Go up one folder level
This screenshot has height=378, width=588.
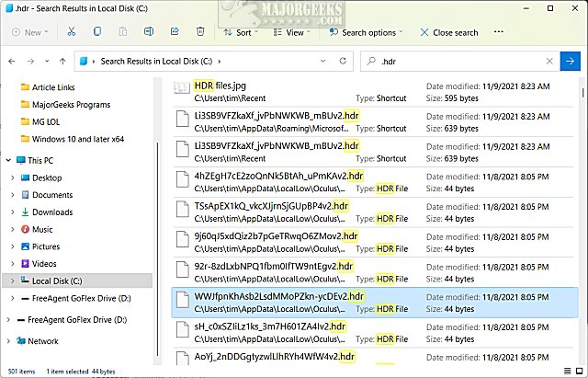60,62
